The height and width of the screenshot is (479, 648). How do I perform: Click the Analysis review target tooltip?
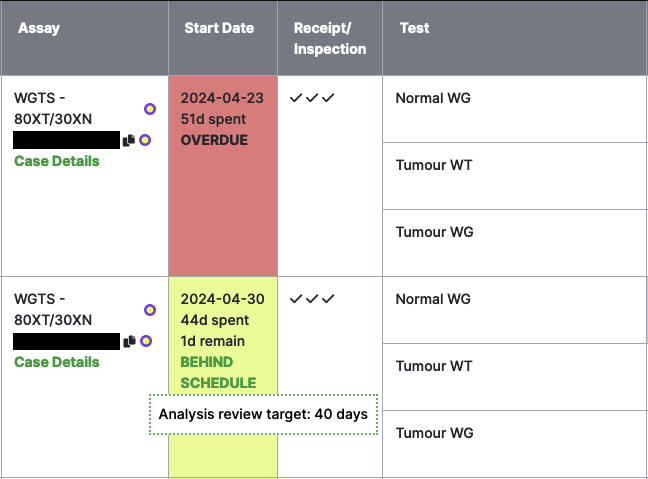coord(263,414)
